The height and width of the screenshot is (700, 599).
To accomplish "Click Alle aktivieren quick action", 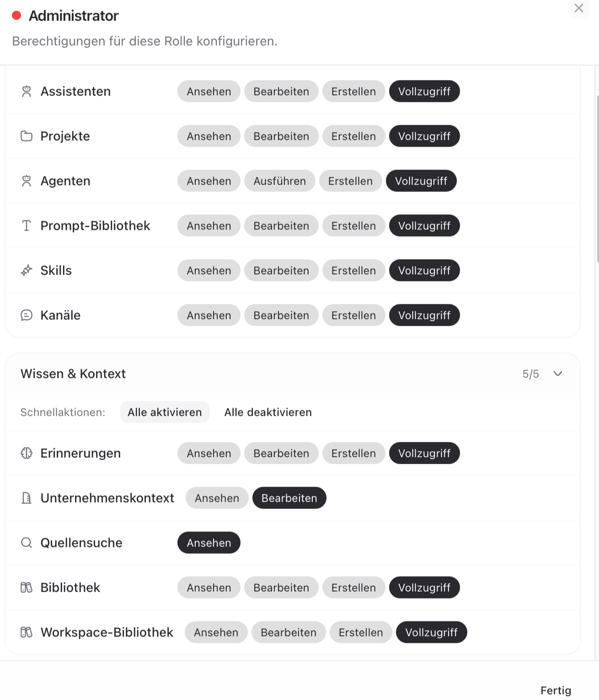I will (165, 412).
